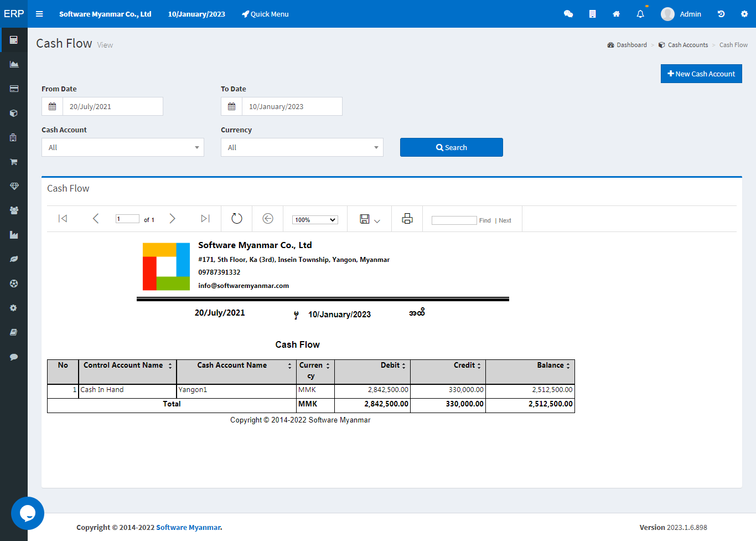Sort by Cash Account Name column
756x541 pixels.
coord(289,366)
